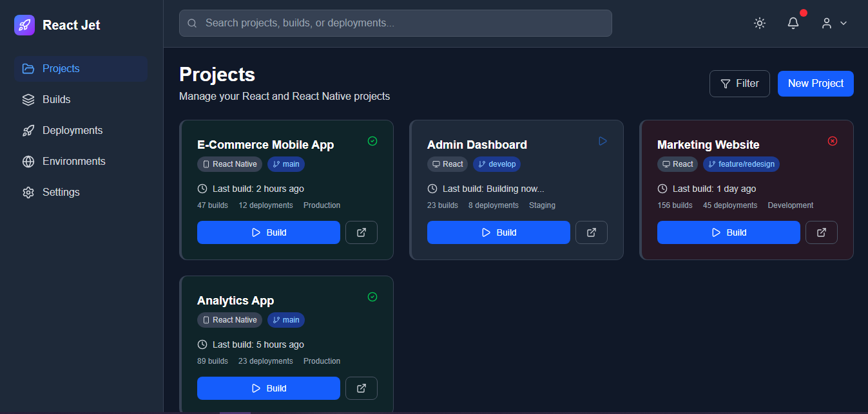Open Analytics App external link icon
Viewport: 868px width, 414px height.
(x=362, y=388)
